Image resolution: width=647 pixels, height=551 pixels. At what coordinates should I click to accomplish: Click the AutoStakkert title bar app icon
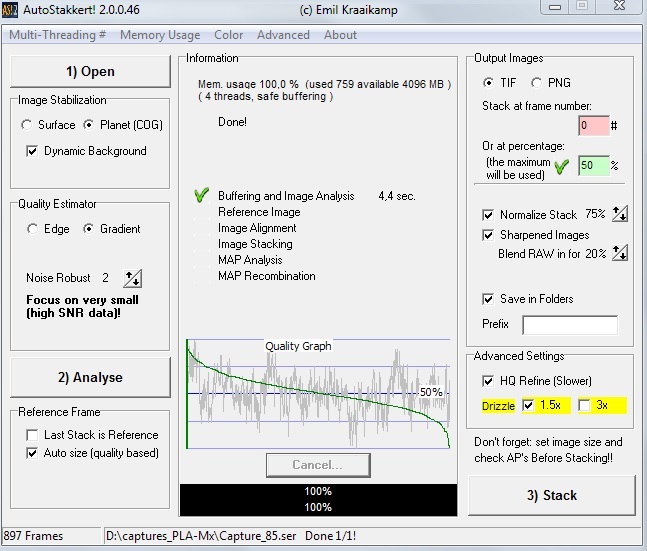click(x=9, y=9)
